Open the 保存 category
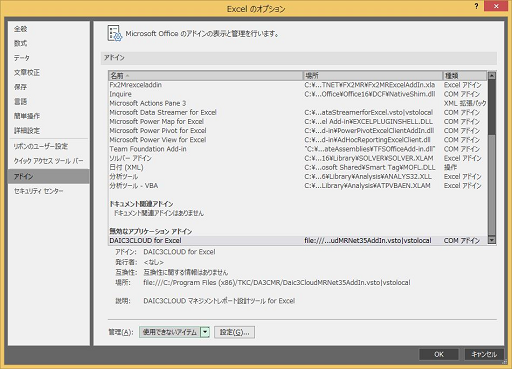The width and height of the screenshot is (512, 369). [x=49, y=87]
